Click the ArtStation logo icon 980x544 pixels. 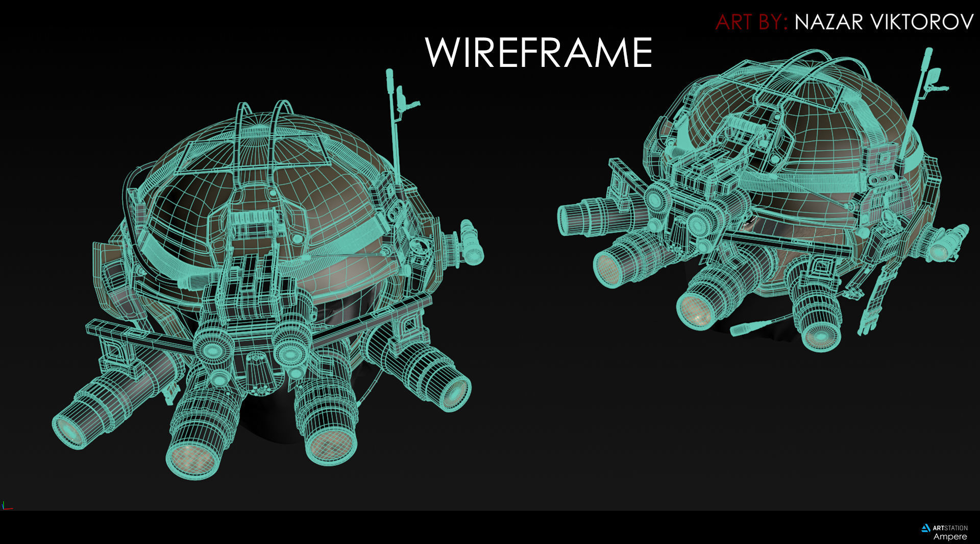pos(925,528)
